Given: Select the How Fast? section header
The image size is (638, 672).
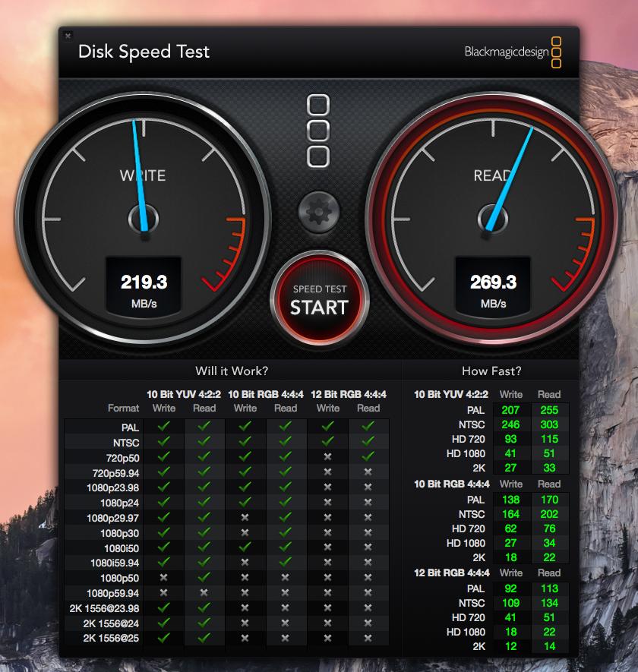Looking at the screenshot, I should [x=491, y=371].
